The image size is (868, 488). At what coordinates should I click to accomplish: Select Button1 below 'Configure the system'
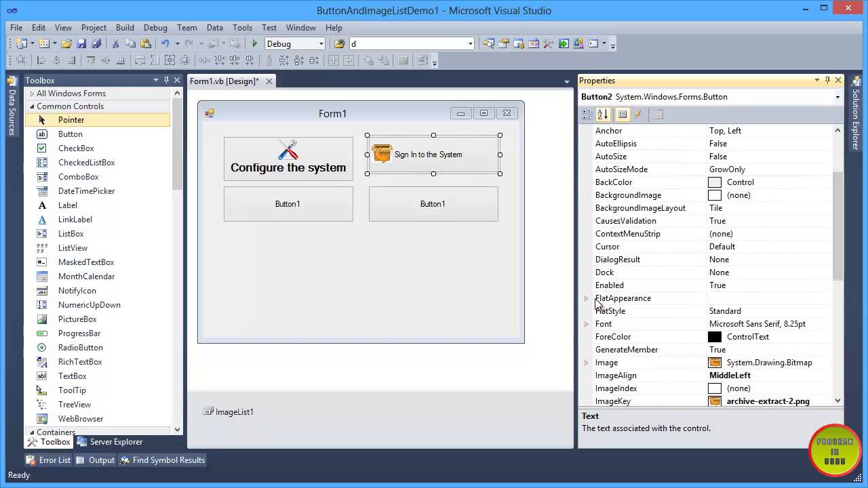288,204
